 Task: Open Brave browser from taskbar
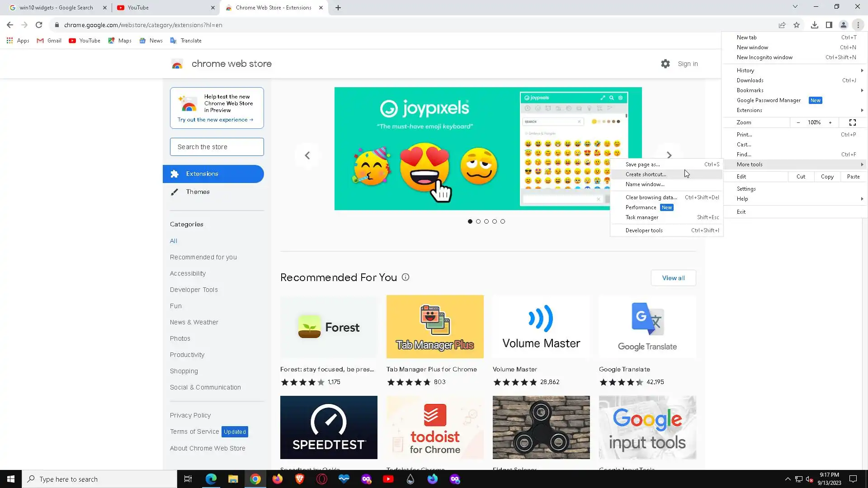(x=299, y=479)
